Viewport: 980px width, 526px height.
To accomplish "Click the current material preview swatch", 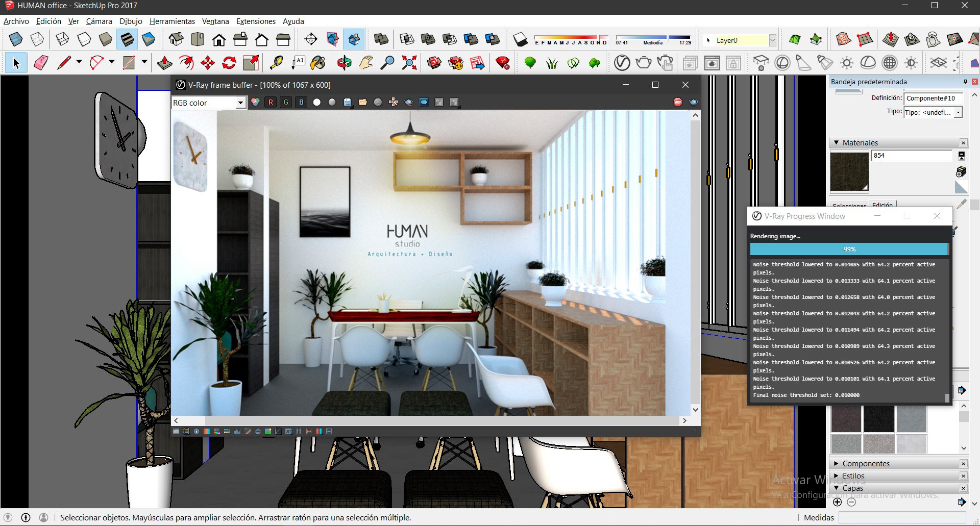I will point(849,171).
